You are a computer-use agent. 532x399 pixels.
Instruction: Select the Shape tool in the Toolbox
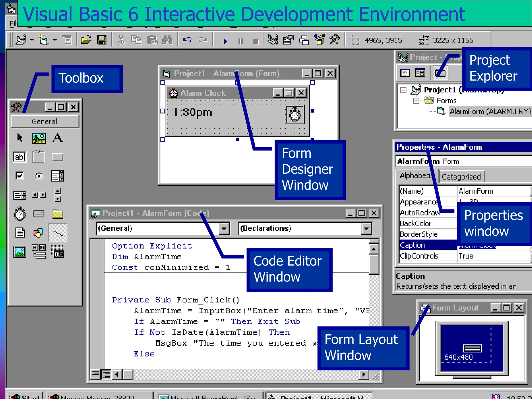[38, 233]
